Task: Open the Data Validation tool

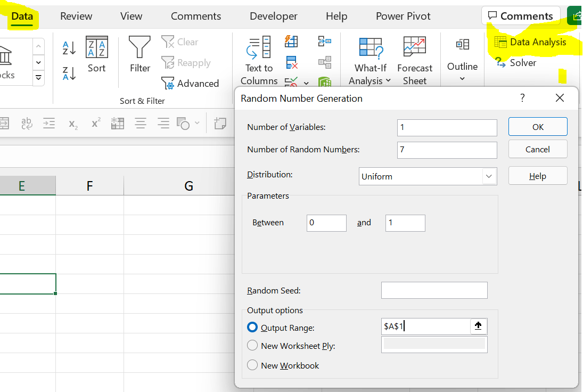Action: click(290, 83)
